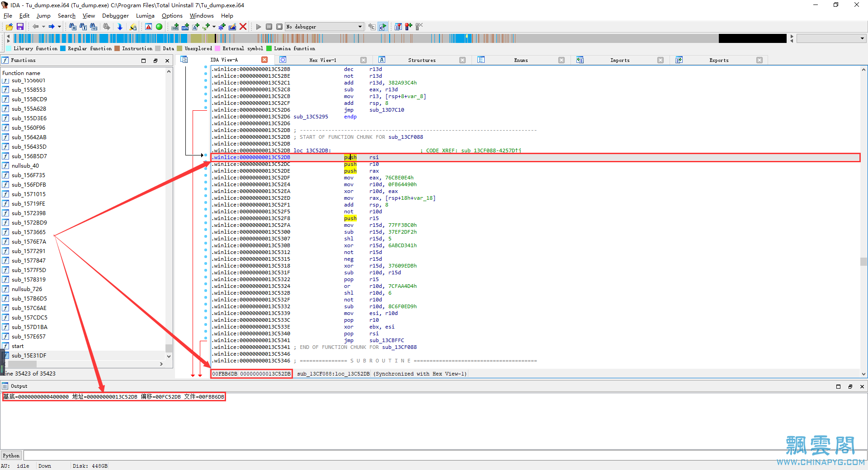The height and width of the screenshot is (470, 868).
Task: Open the back-history dropdown arrow
Action: point(43,27)
